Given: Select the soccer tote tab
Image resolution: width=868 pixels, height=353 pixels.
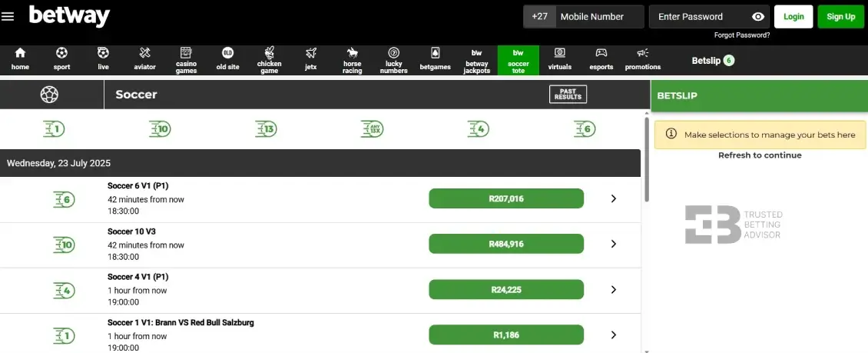Looking at the screenshot, I should (518, 60).
